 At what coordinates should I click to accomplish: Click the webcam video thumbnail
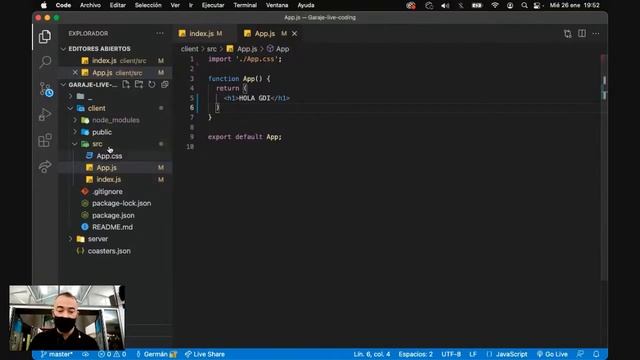67,318
